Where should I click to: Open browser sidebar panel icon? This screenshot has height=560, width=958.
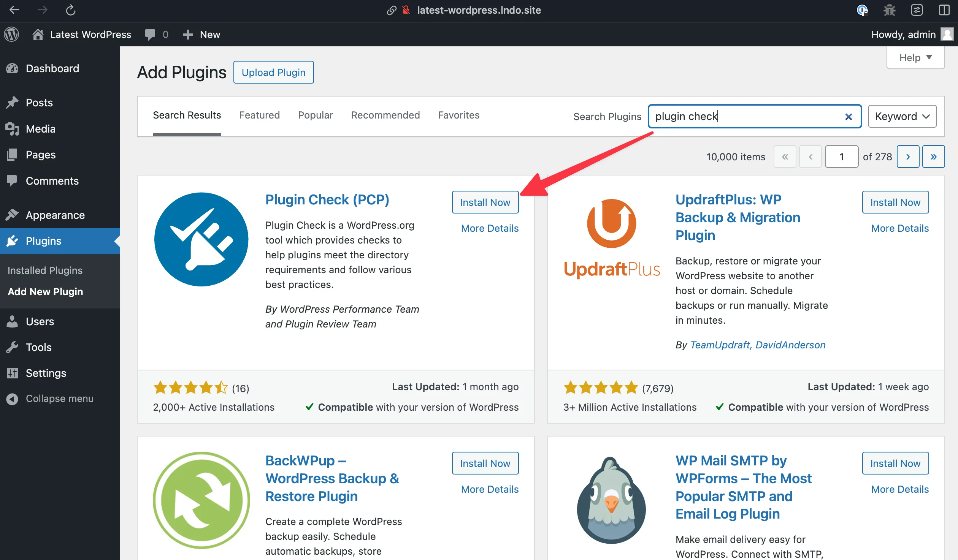pos(944,10)
